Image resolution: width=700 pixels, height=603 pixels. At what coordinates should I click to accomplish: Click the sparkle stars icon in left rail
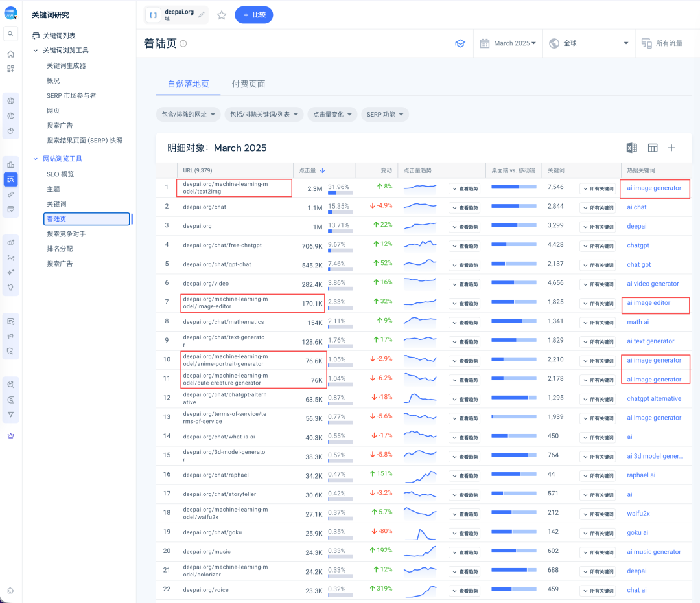(11, 273)
